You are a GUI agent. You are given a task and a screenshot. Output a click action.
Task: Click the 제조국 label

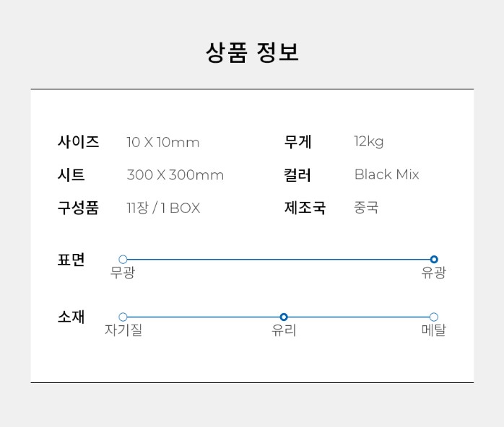tap(305, 208)
